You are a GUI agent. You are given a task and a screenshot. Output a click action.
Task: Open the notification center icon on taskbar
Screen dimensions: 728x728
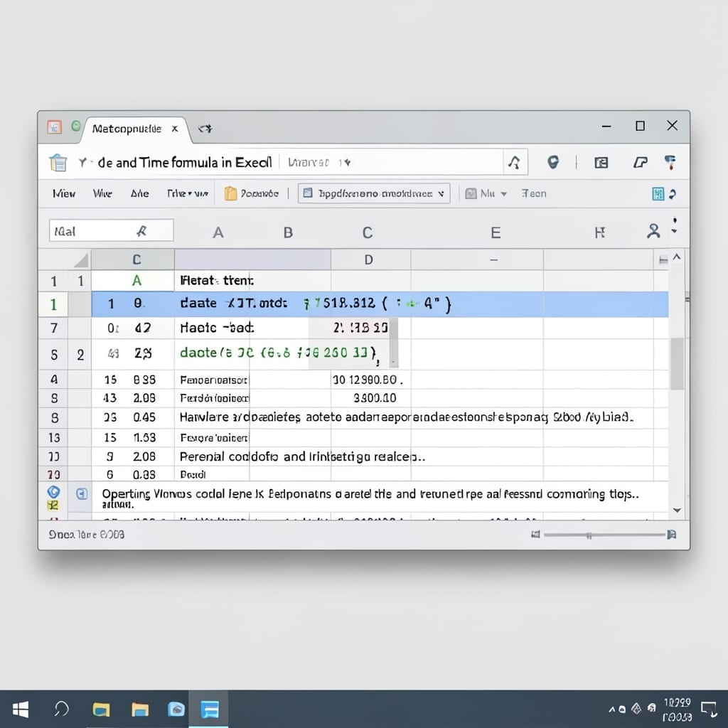[x=709, y=710]
